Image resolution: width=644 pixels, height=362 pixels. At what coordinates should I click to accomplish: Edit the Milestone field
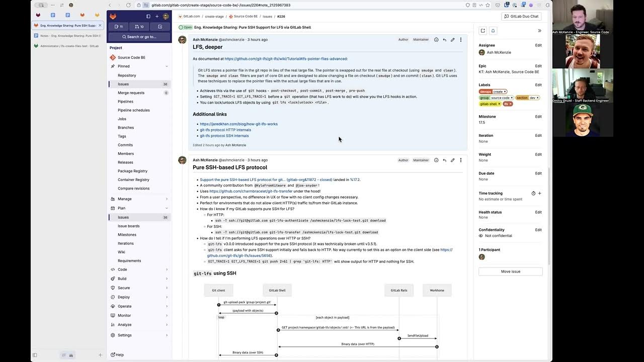pyautogui.click(x=538, y=117)
